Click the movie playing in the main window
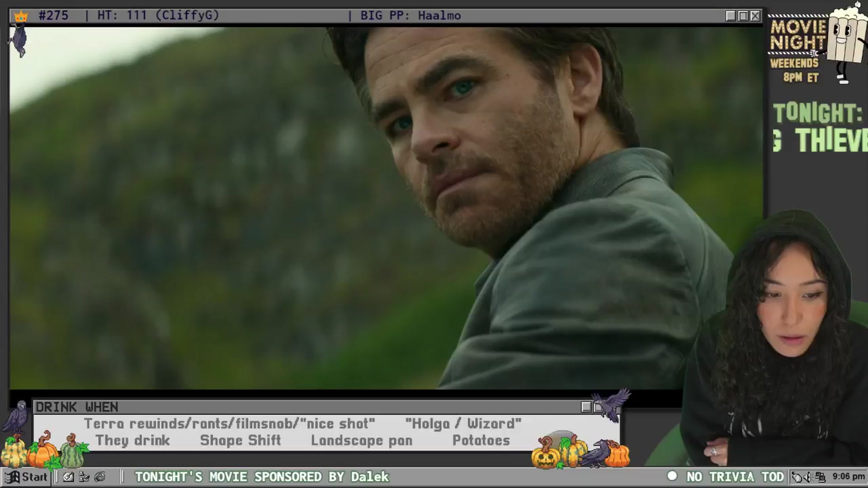This screenshot has width=868, height=488. click(386, 208)
